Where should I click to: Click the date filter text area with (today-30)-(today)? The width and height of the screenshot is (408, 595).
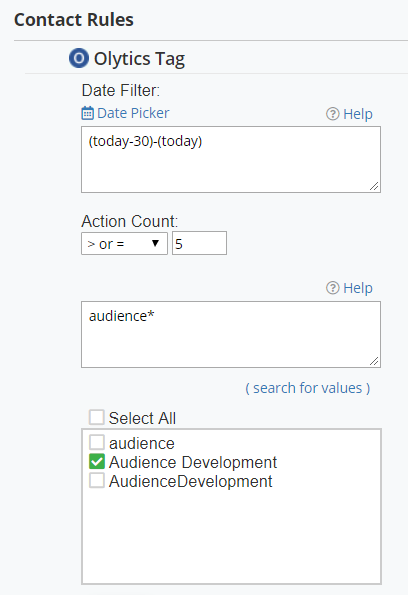[231, 160]
